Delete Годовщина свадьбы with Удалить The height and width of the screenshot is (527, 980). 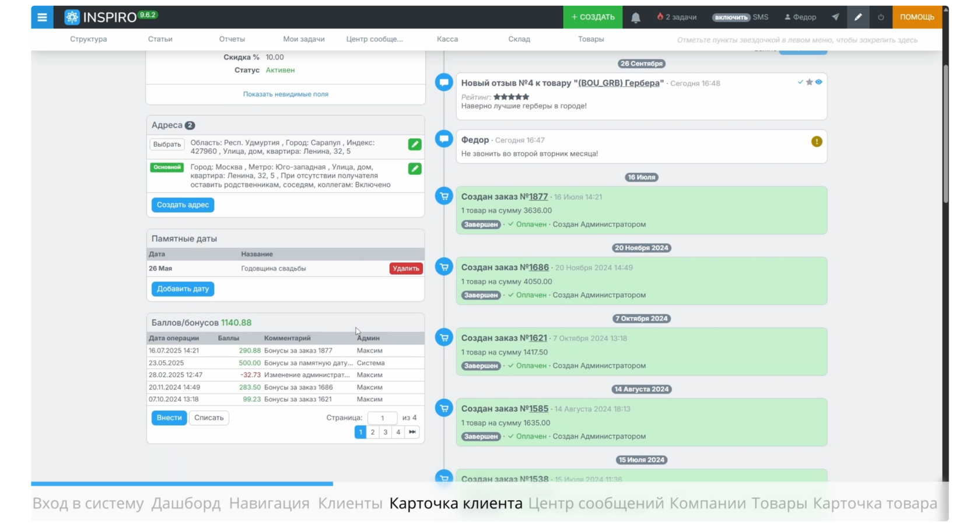[406, 268]
